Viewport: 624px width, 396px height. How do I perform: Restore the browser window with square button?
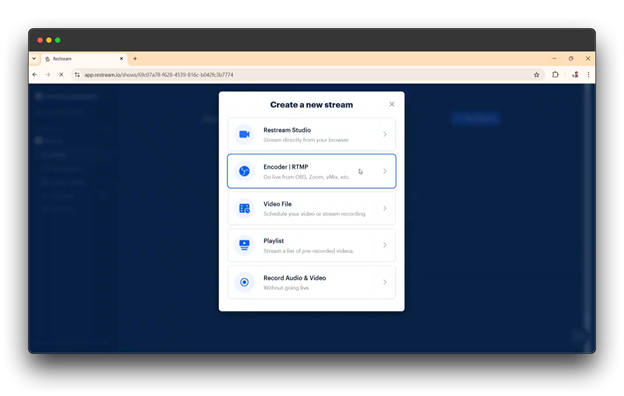[x=571, y=59]
